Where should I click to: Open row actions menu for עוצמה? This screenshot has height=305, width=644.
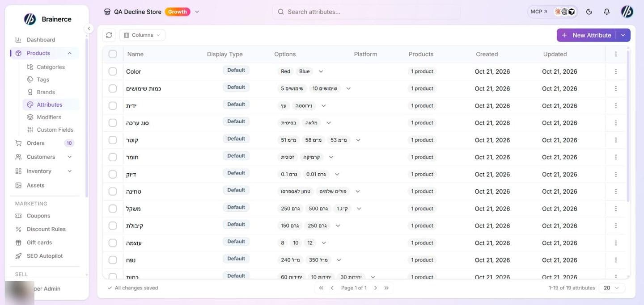point(616,243)
